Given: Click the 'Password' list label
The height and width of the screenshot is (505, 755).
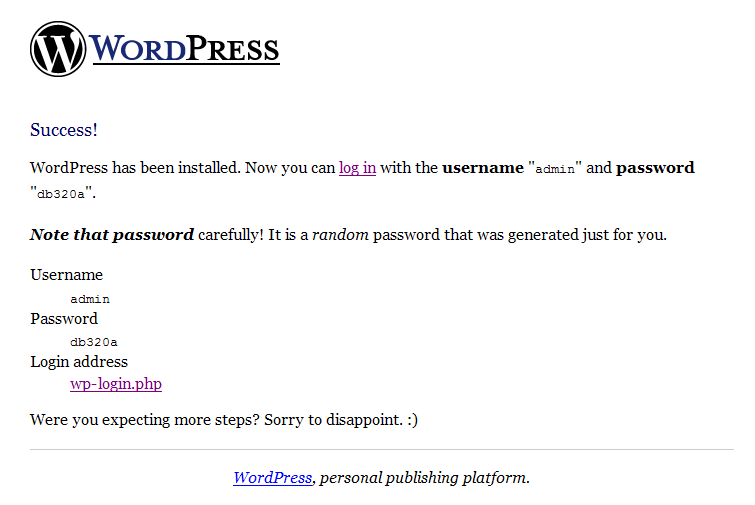Looking at the screenshot, I should pyautogui.click(x=64, y=319).
